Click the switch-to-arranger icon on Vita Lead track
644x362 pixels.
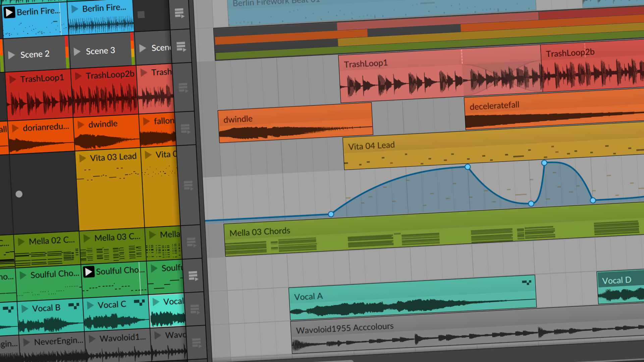[x=189, y=185]
